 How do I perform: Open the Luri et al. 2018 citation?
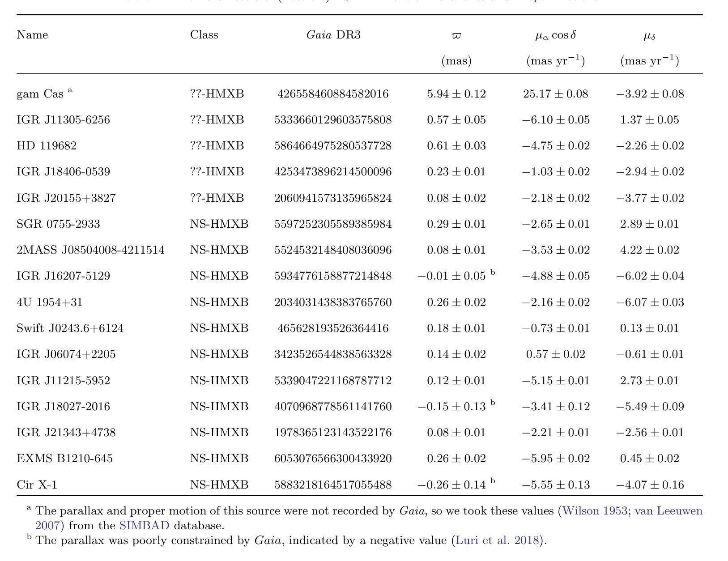coord(497,540)
